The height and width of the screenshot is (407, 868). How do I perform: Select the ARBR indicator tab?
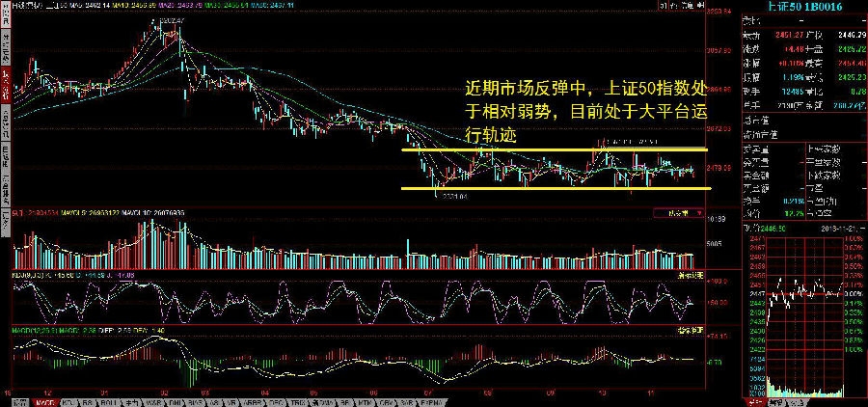tap(253, 402)
